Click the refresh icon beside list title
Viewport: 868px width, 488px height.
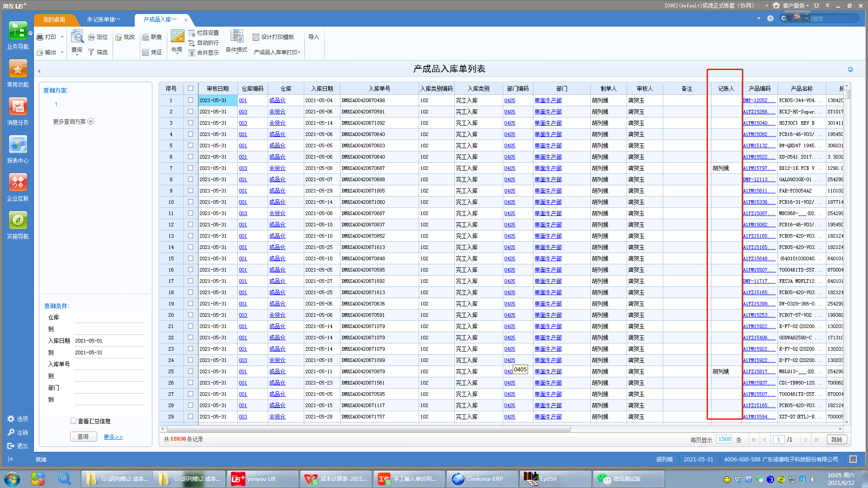(850, 69)
